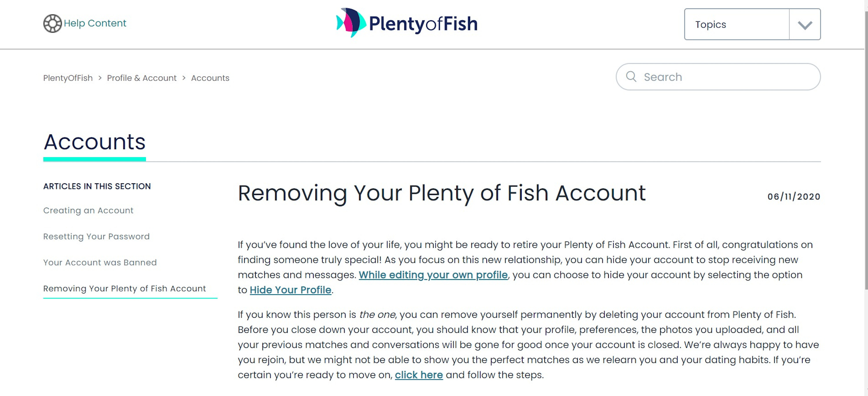Click the PlentyofFish fish logo

coord(351,23)
